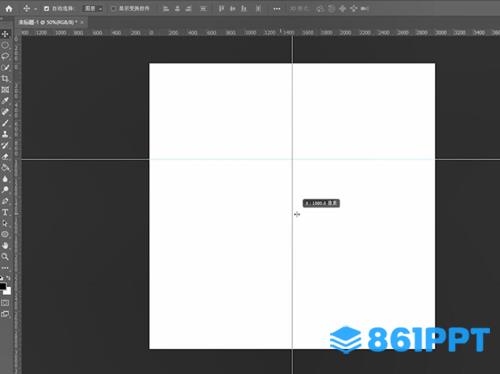Toggle Quick Mask mode icon
Image resolution: width=500 pixels, height=374 pixels.
pos(5,303)
